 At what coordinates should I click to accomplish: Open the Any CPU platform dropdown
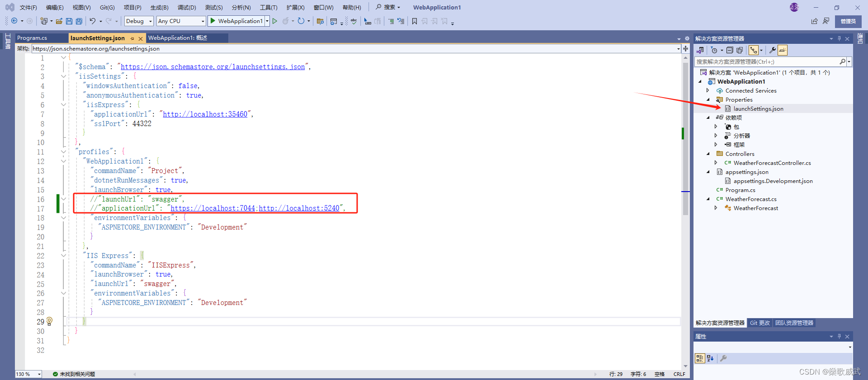(x=203, y=21)
